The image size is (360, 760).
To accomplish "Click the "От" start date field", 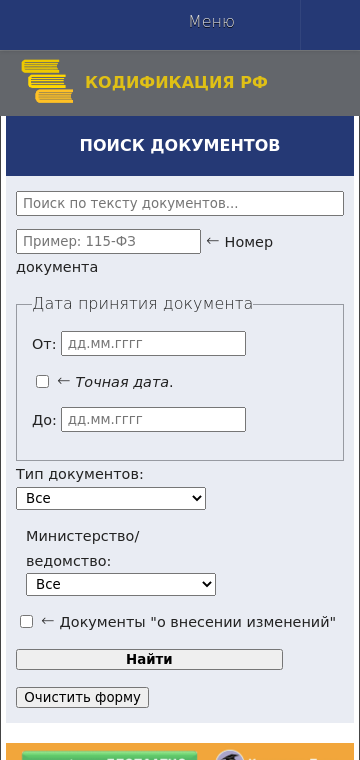I will [x=153, y=344].
